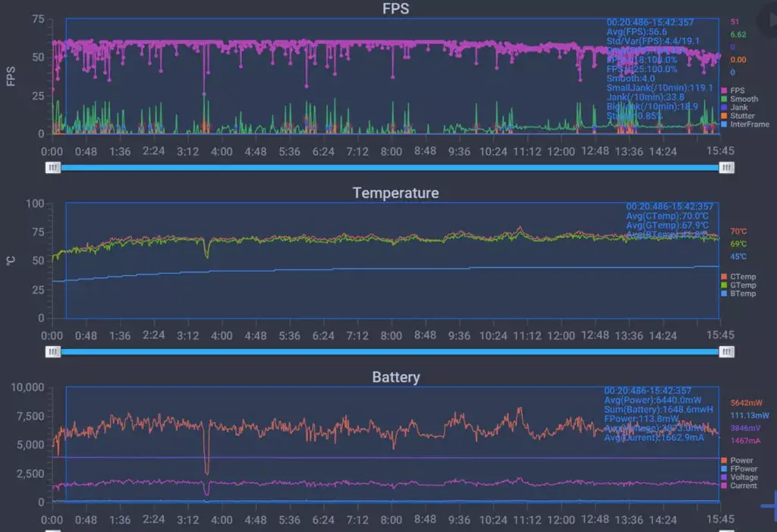Click the Avg(Power):6440.0mW statistic
This screenshot has height=532, width=777.
coord(653,400)
